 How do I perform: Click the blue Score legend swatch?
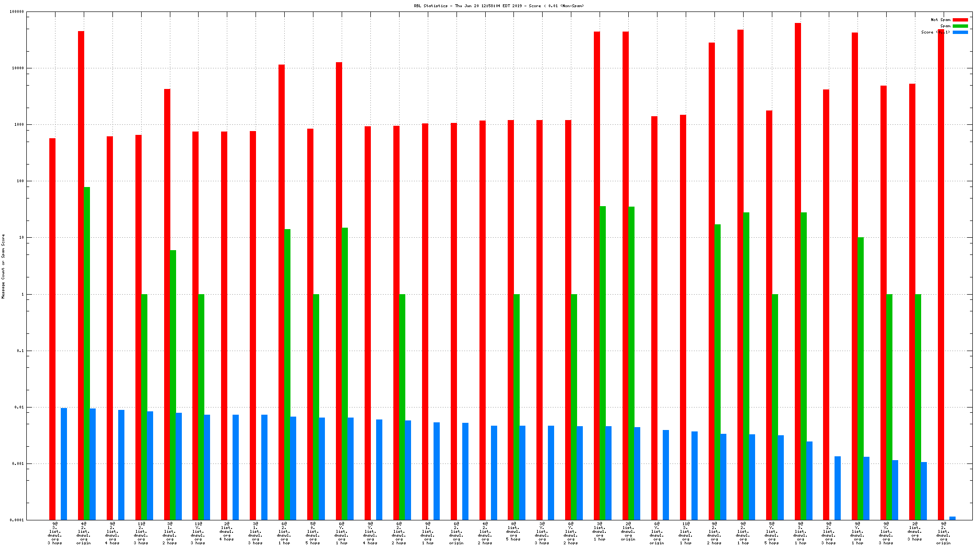click(x=960, y=32)
